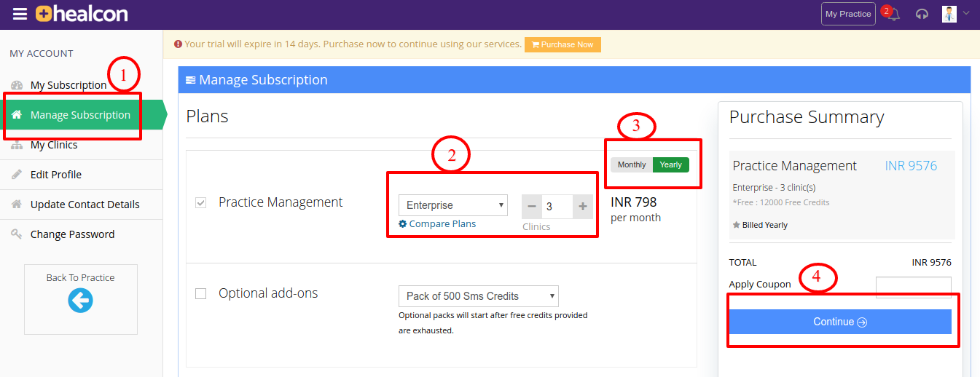Click the Compare Plans gear icon
Screen dimensions: 980x377
[403, 223]
